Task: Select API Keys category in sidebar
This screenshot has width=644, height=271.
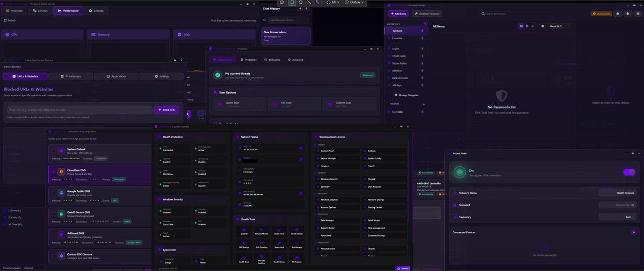Action: click(406, 85)
